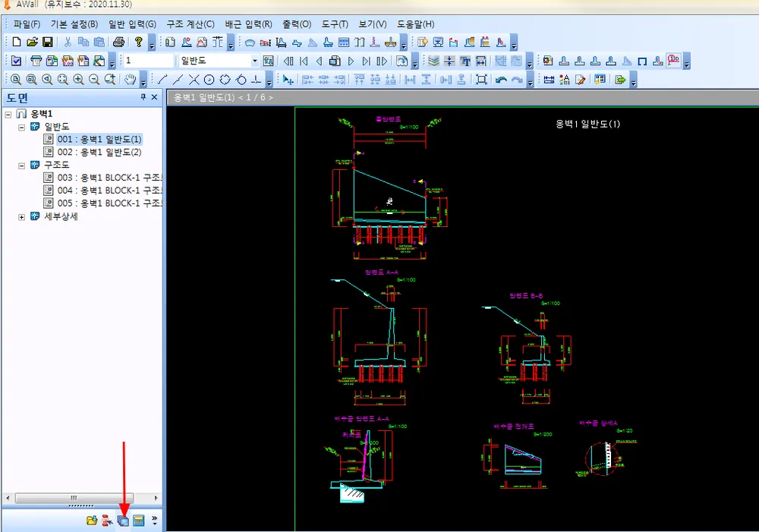Click the tree horizontal scrollbar thumb
The image size is (759, 532).
pos(74,498)
